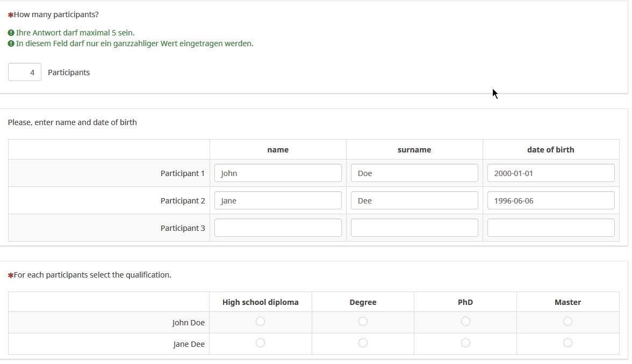
Task: Click Participant 2 name field containing Jane
Action: coord(278,201)
